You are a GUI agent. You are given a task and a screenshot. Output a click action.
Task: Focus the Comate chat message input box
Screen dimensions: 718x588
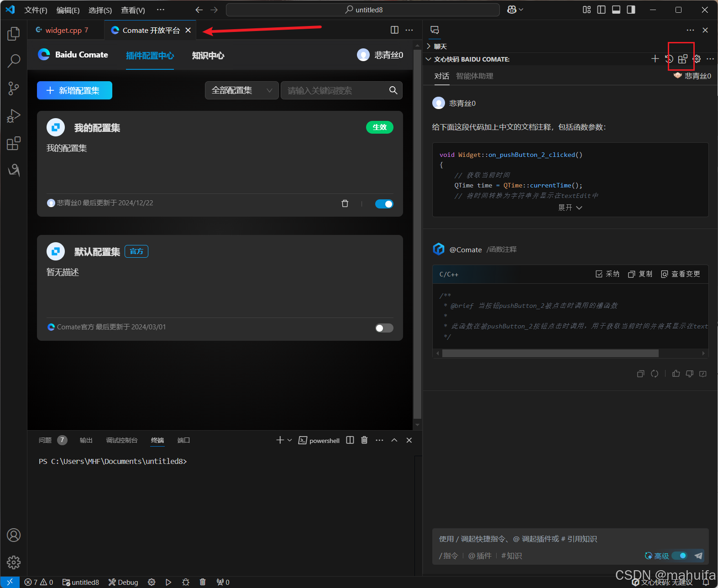point(571,539)
